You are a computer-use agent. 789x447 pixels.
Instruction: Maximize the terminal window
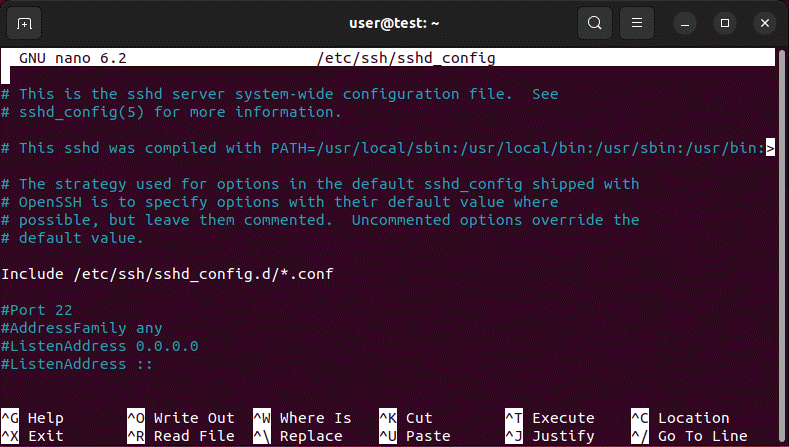tap(725, 22)
